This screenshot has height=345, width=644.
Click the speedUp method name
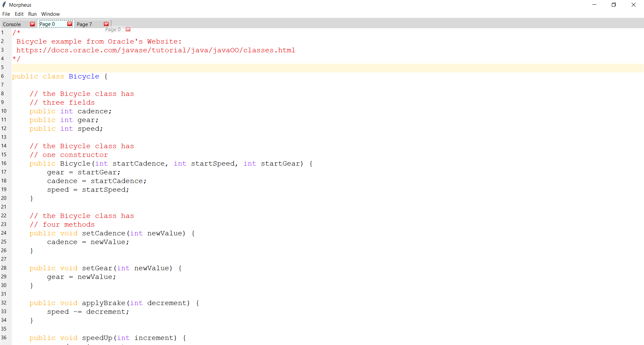click(x=97, y=338)
